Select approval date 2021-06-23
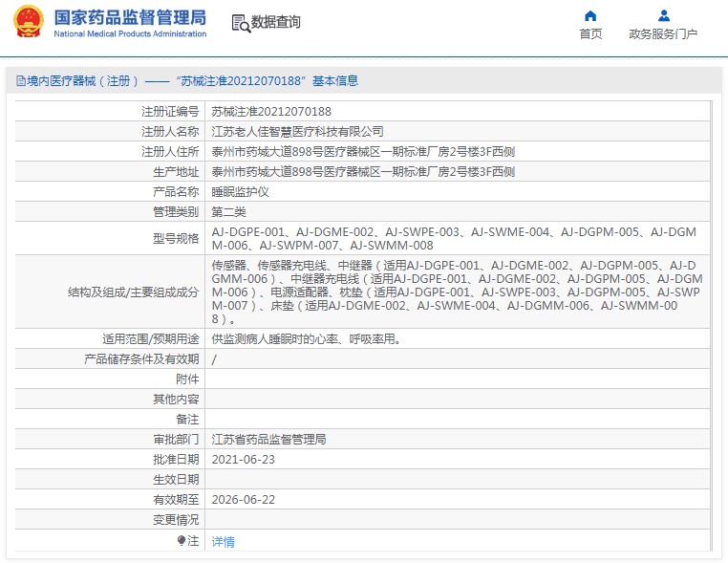The image size is (728, 563). tap(244, 460)
